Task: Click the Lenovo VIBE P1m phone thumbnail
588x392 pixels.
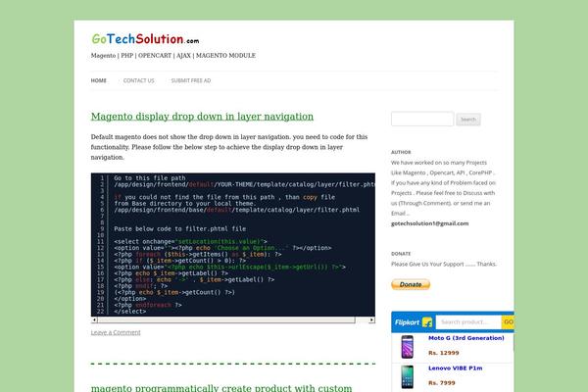Action: 408,377
